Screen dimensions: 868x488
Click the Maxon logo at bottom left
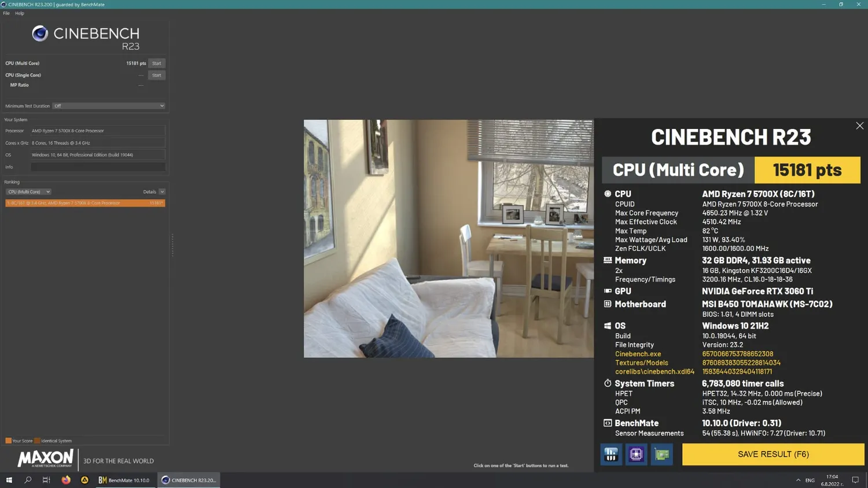click(46, 459)
